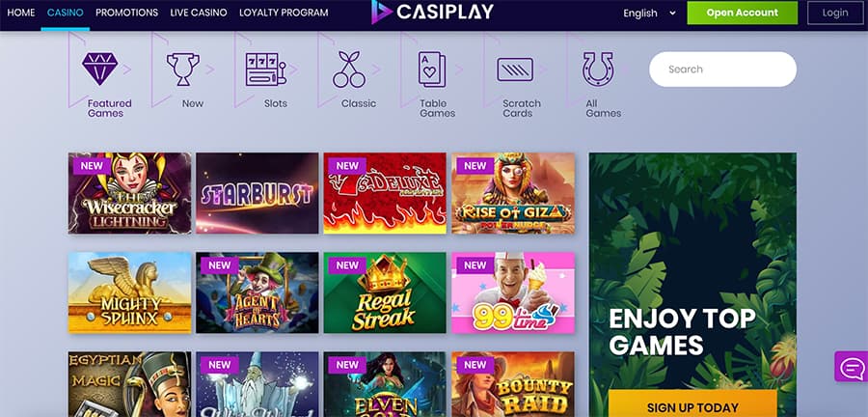Select the Table Games cards icon
Image resolution: width=868 pixels, height=417 pixels.
(x=432, y=69)
